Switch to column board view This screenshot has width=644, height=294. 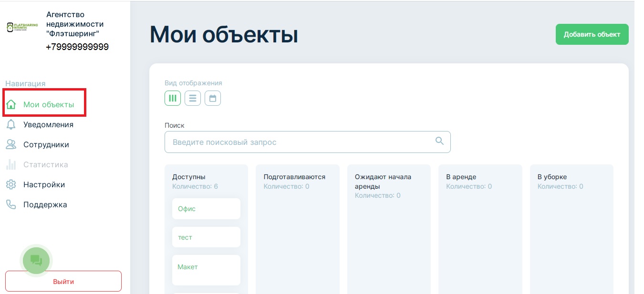click(173, 99)
